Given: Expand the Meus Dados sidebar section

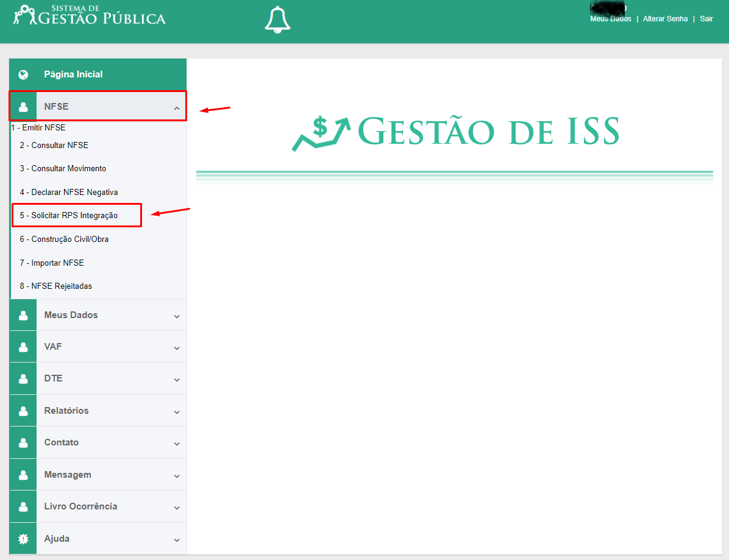Looking at the screenshot, I should 98,315.
